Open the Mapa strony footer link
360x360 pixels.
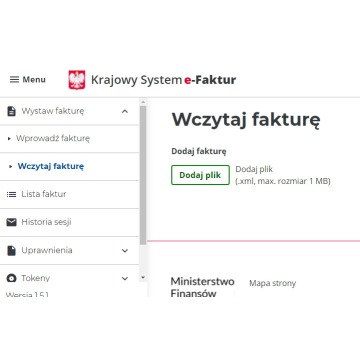click(x=272, y=283)
